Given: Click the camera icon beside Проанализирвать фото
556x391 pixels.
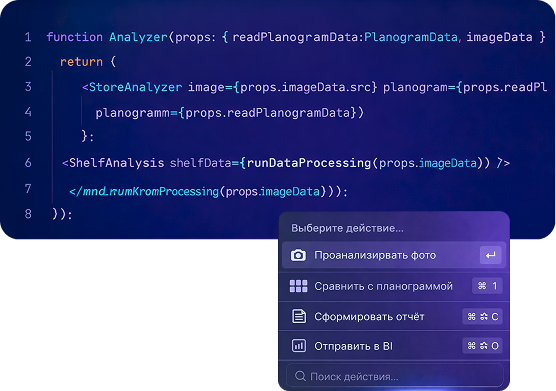Looking at the screenshot, I should pyautogui.click(x=298, y=255).
